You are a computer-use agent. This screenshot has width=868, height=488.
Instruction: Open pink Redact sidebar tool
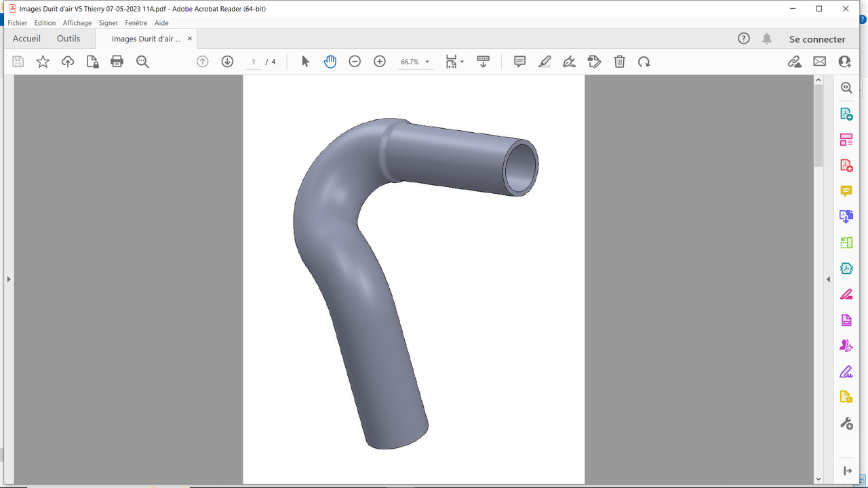846,294
